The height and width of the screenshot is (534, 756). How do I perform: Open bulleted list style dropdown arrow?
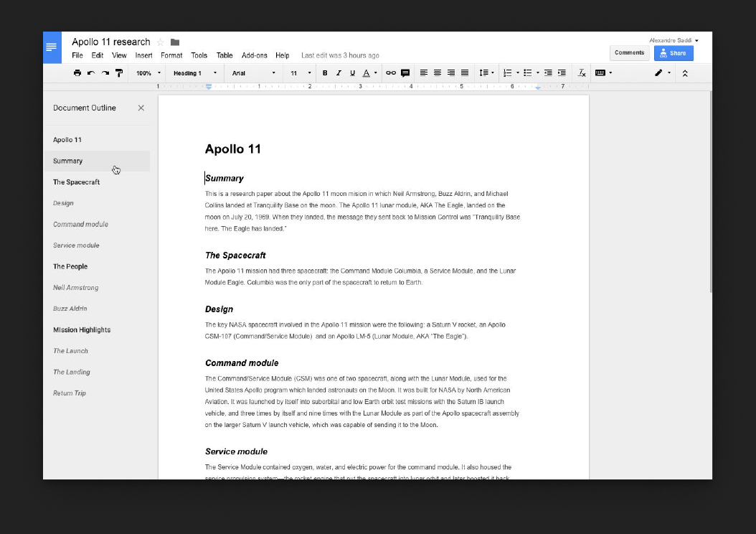538,72
